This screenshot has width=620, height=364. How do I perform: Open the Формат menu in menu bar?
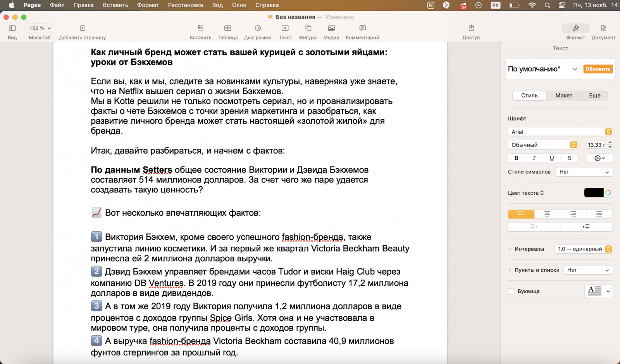click(x=148, y=5)
